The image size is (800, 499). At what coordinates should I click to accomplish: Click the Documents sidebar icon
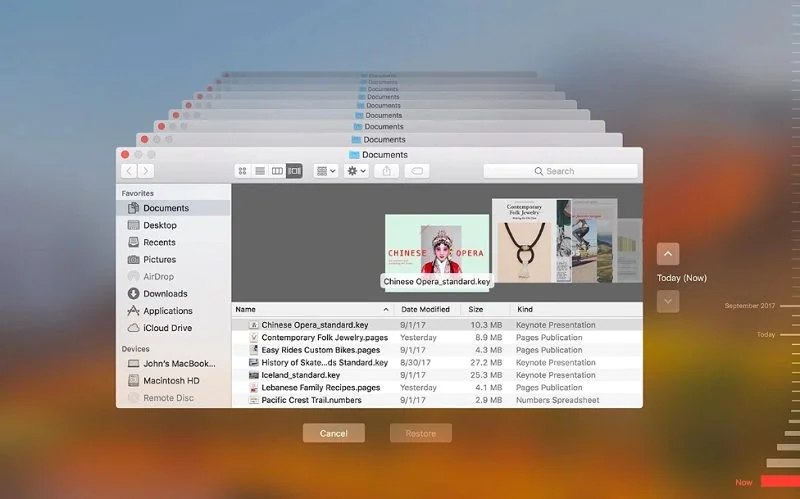133,208
